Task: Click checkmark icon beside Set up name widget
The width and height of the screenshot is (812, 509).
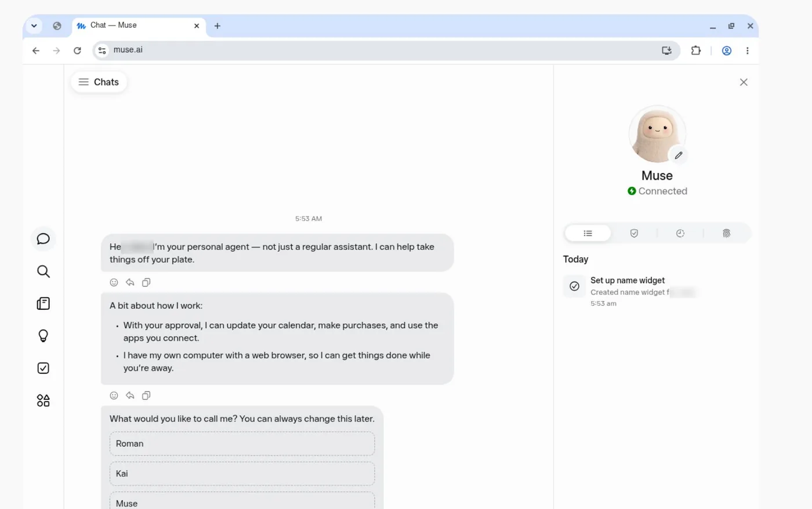Action: tap(574, 286)
